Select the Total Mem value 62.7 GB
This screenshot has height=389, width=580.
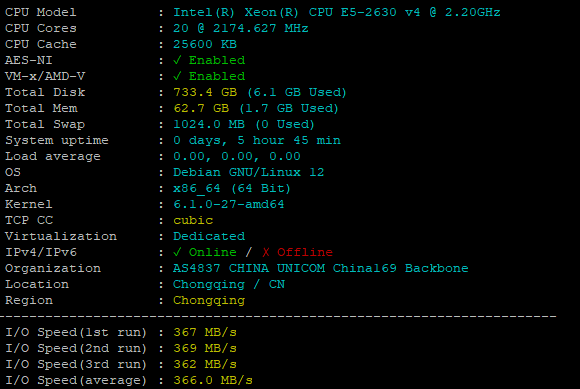201,108
